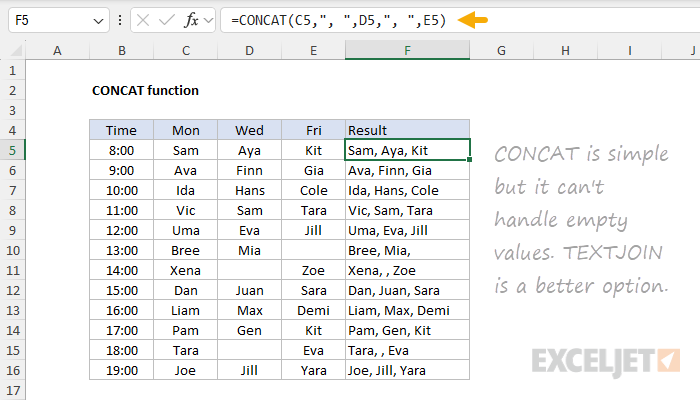Select column G header
Image resolution: width=700 pixels, height=400 pixels.
501,50
